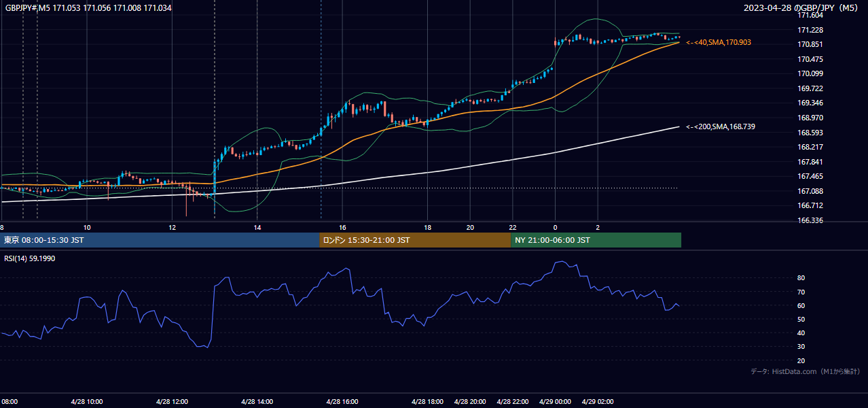Click the hour label 18 under price chart
Image resolution: width=868 pixels, height=408 pixels.
click(428, 227)
